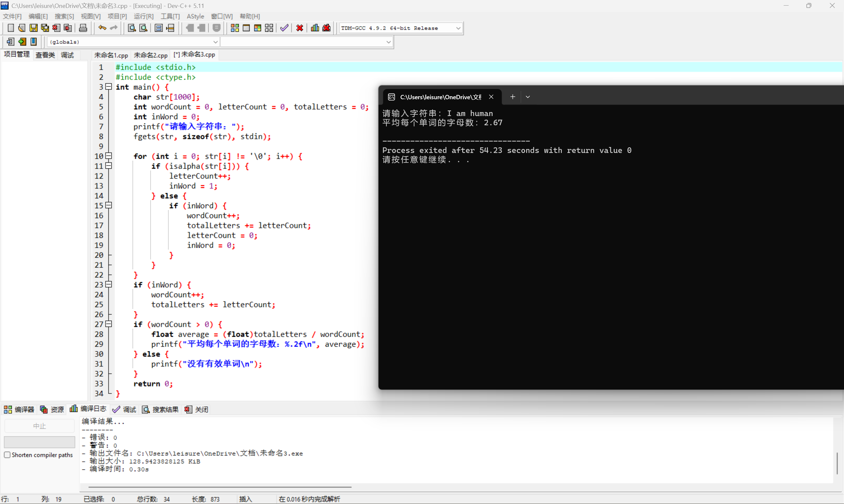Start debugging with the checkmark icon
This screenshot has height=504, width=844.
[284, 28]
